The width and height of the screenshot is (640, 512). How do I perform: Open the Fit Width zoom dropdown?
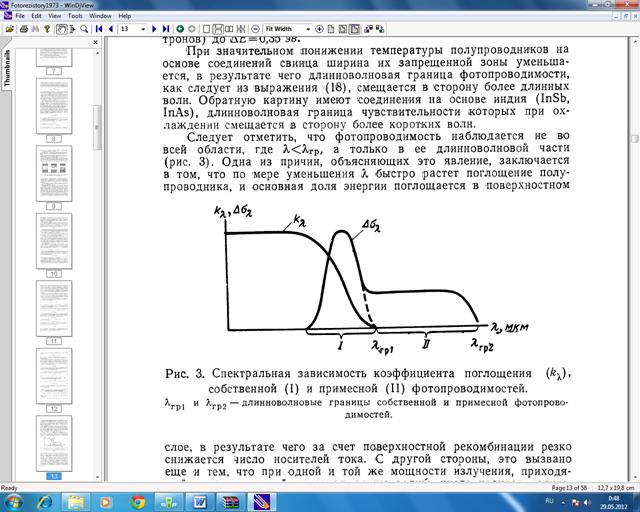pyautogui.click(x=310, y=29)
